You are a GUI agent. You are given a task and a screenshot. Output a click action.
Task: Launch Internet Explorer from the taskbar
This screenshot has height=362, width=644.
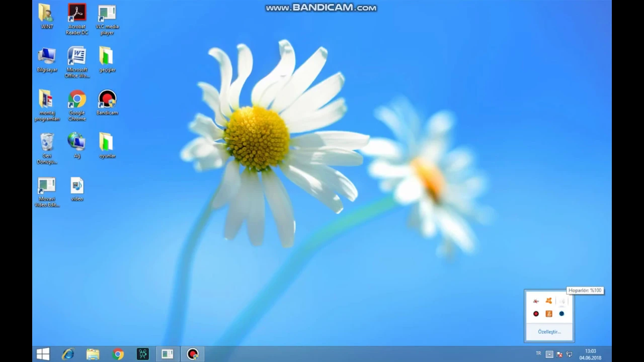68,354
